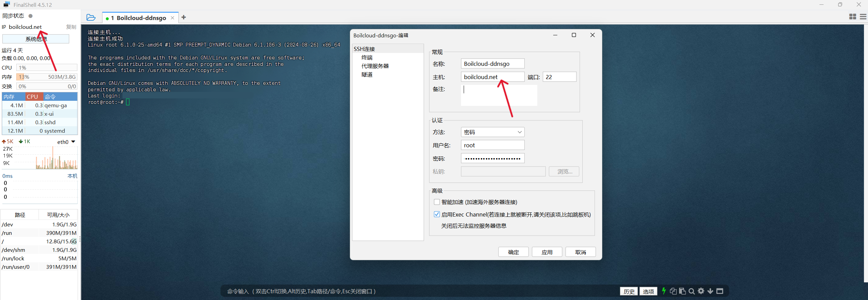Click the 端口 port input field

click(559, 77)
